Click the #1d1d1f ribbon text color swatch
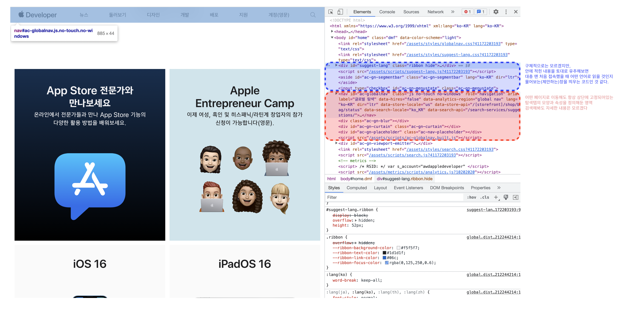The height and width of the screenshot is (310, 644). tap(384, 253)
